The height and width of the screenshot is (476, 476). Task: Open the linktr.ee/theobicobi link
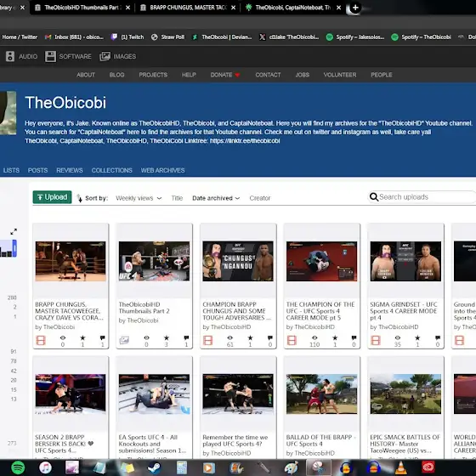pos(245,140)
